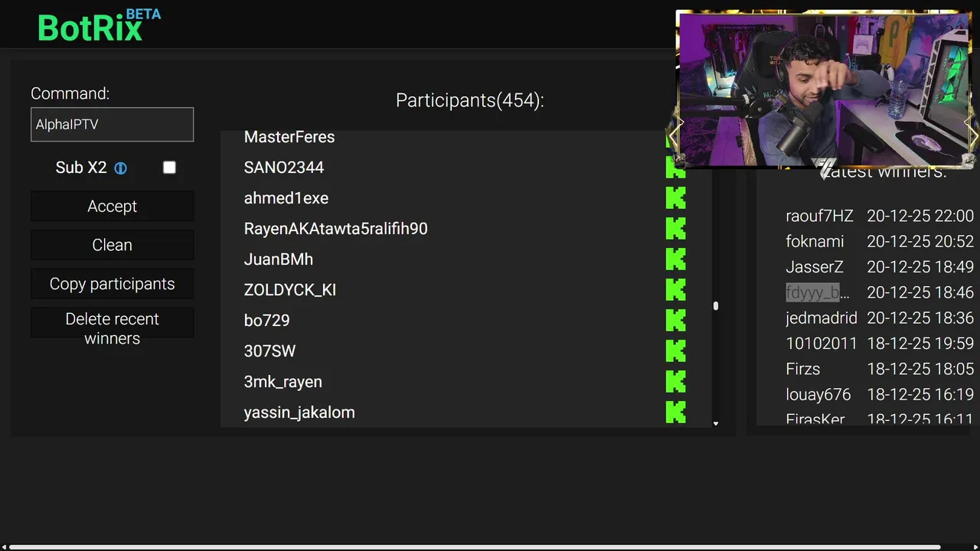The height and width of the screenshot is (551, 980).
Task: Click the participants list scroll-down arrow
Action: (x=716, y=423)
